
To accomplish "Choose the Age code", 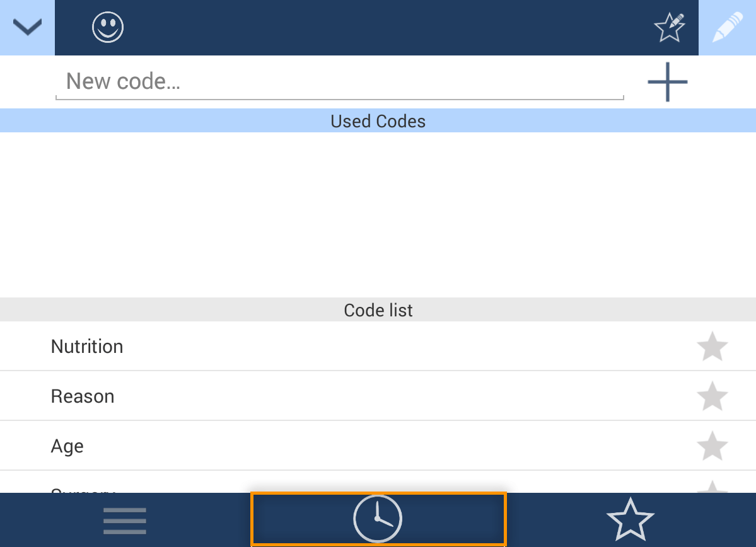I will click(378, 446).
